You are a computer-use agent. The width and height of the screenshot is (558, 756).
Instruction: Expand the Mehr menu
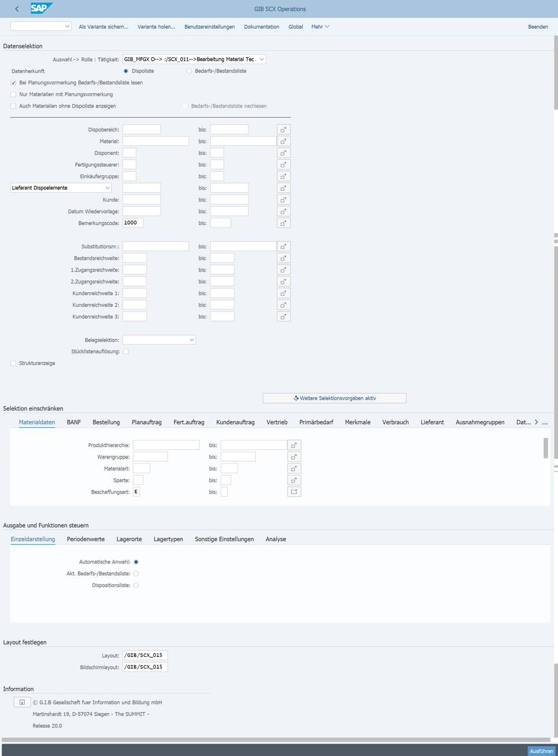[320, 27]
